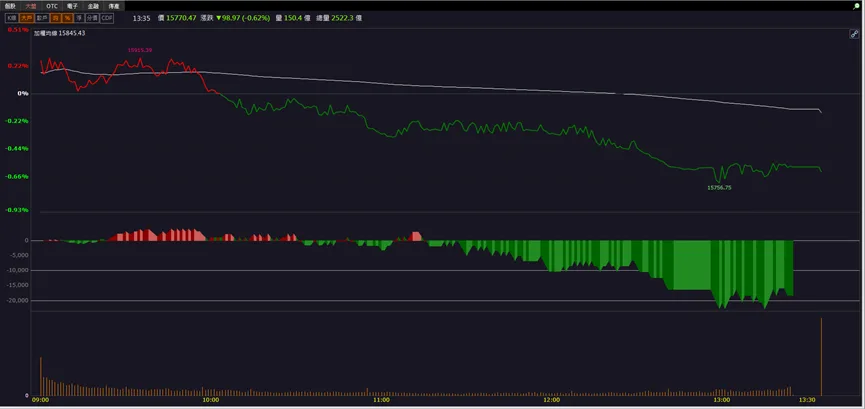Click the -20,000 axis label
Viewport: 865px width, 409px height.
pos(18,301)
